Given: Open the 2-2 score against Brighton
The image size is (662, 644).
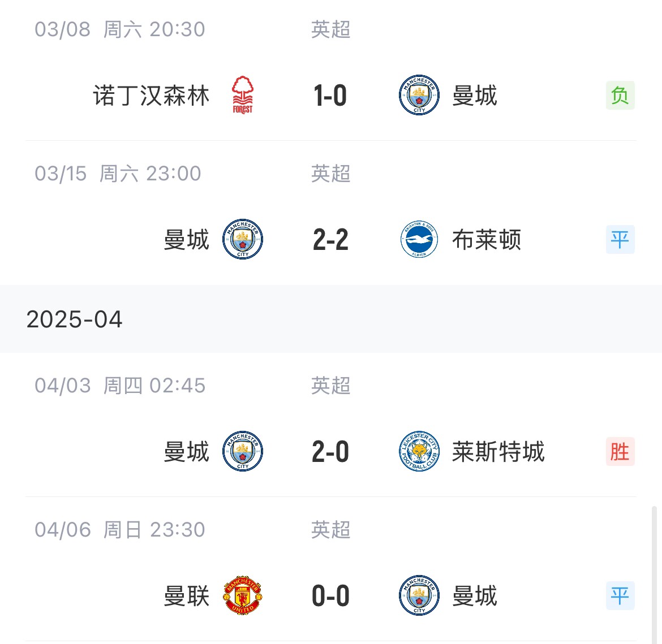Looking at the screenshot, I should coord(330,240).
